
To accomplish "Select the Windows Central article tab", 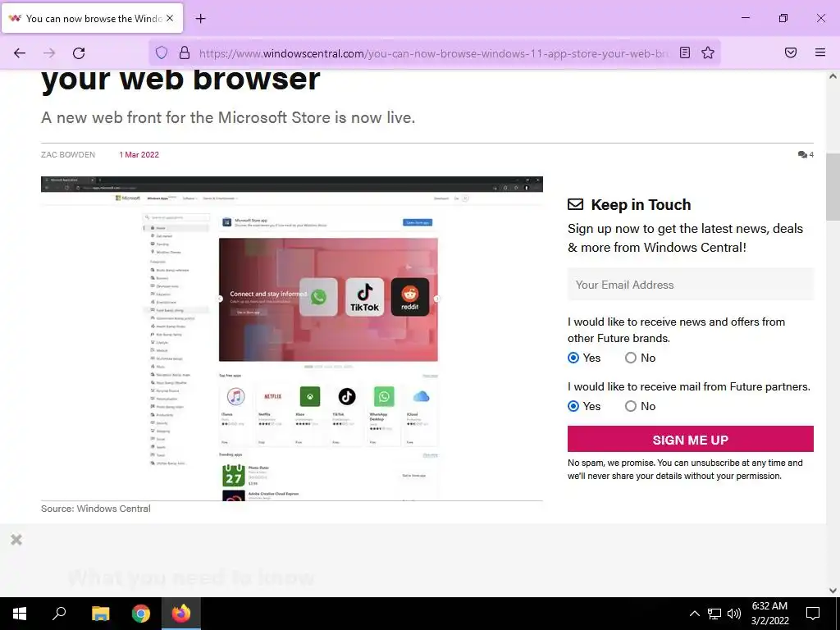I will (x=92, y=18).
